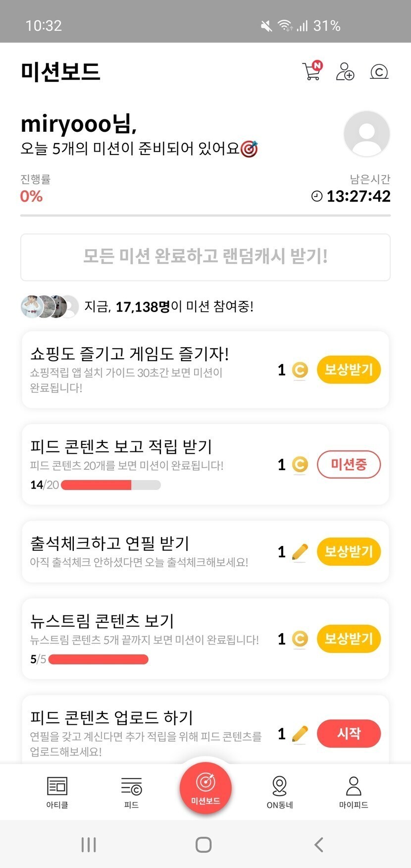
Task: Open the ON동네 location tab
Action: [x=280, y=792]
